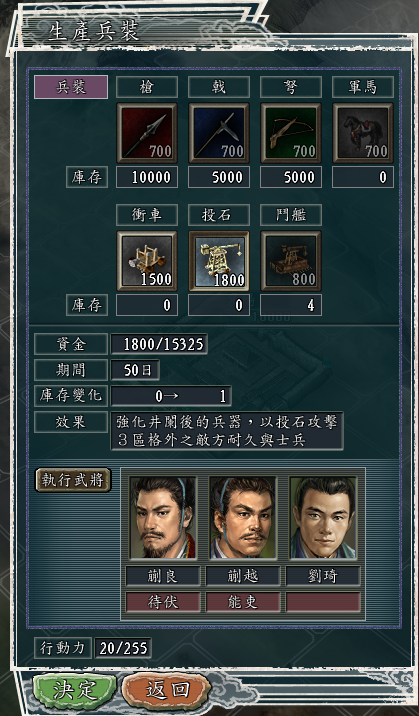Click the 待伏 skill tag
419x716 pixels.
pos(163,602)
